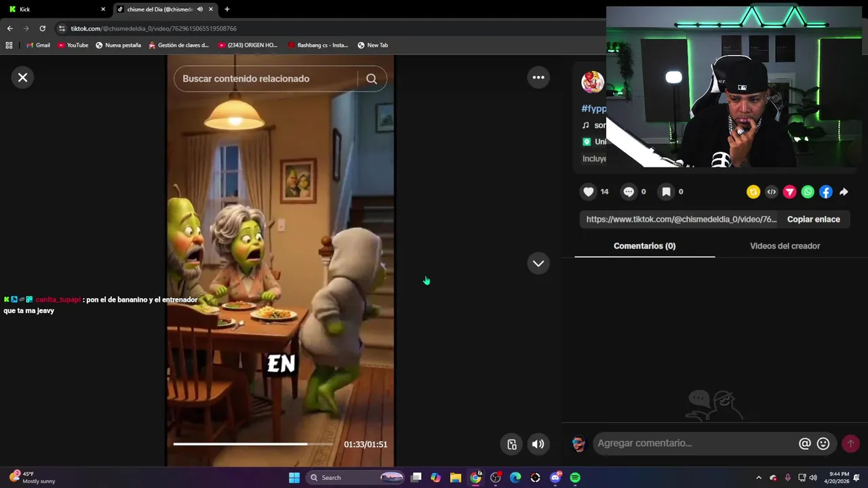This screenshot has width=868, height=488.
Task: Go to next video with down chevron
Action: (538, 263)
